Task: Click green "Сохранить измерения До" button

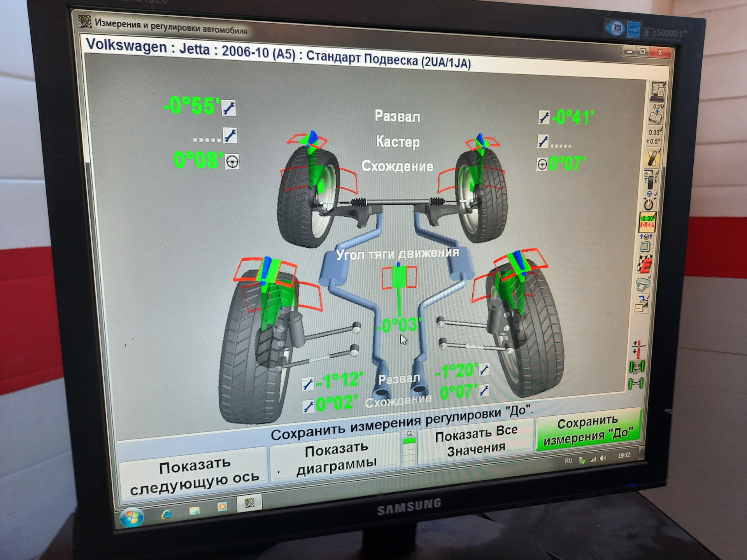Action: tap(587, 430)
